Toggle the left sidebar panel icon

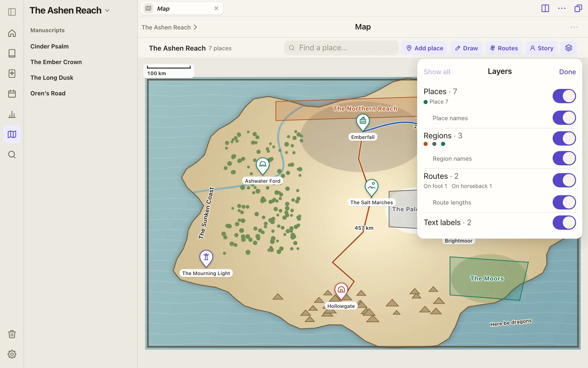tap(12, 12)
